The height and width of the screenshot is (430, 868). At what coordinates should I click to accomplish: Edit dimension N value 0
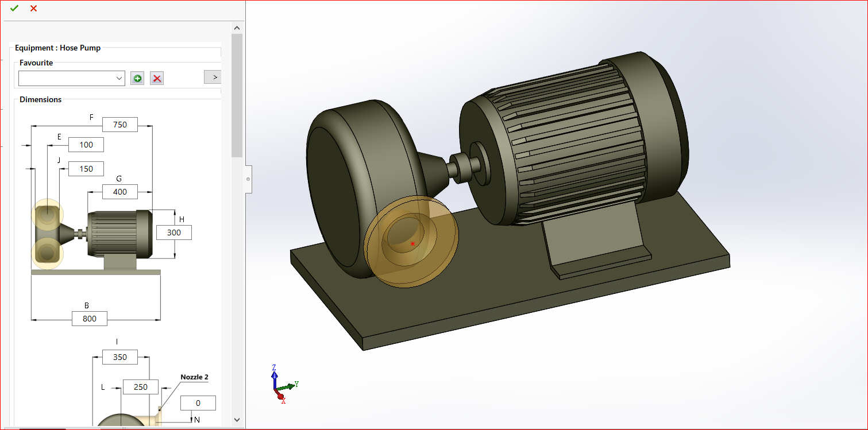tap(198, 403)
